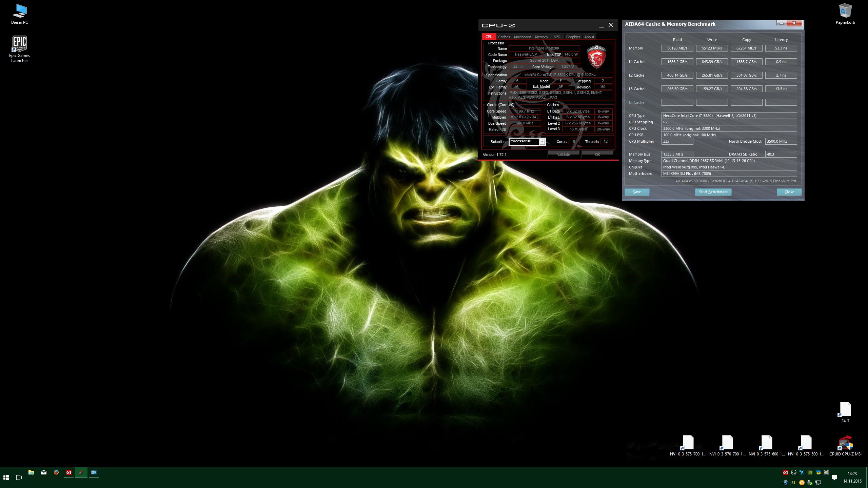The width and height of the screenshot is (868, 488).
Task: Click the Validate button in CPU-Z
Action: 564,155
